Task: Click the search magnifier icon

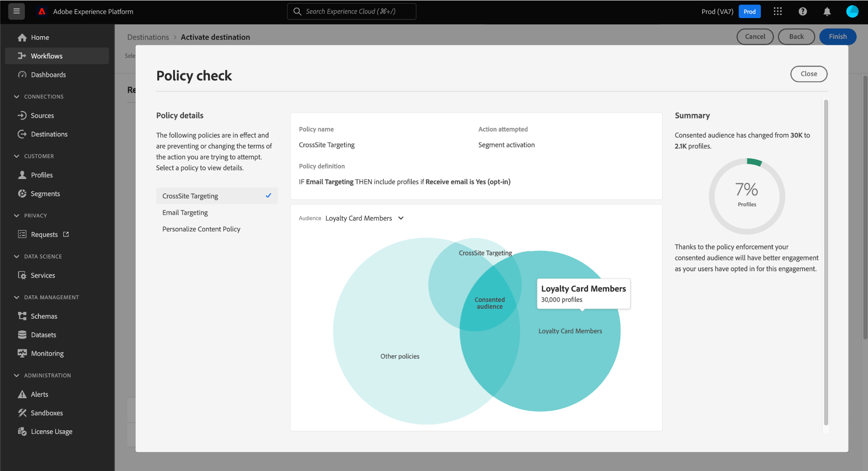Action: point(297,11)
